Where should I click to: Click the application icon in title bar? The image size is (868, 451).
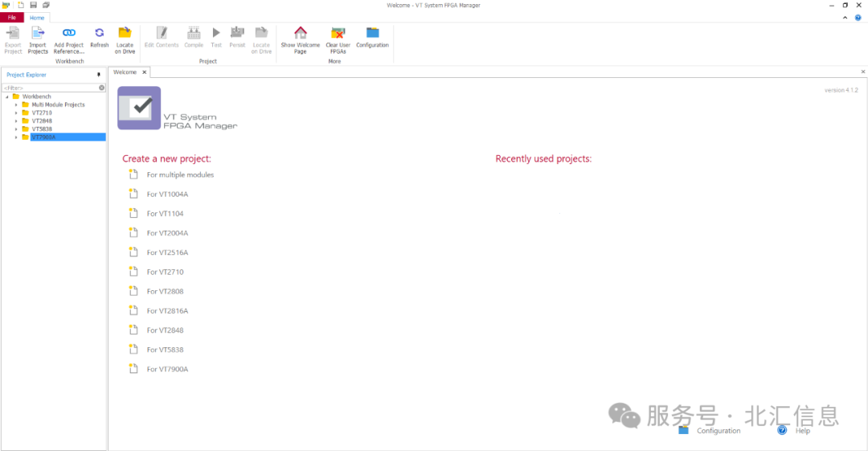coord(6,5)
